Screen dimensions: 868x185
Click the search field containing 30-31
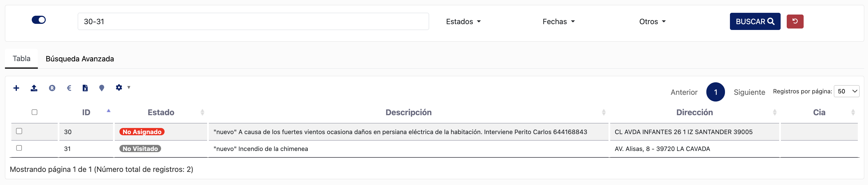pyautogui.click(x=253, y=22)
